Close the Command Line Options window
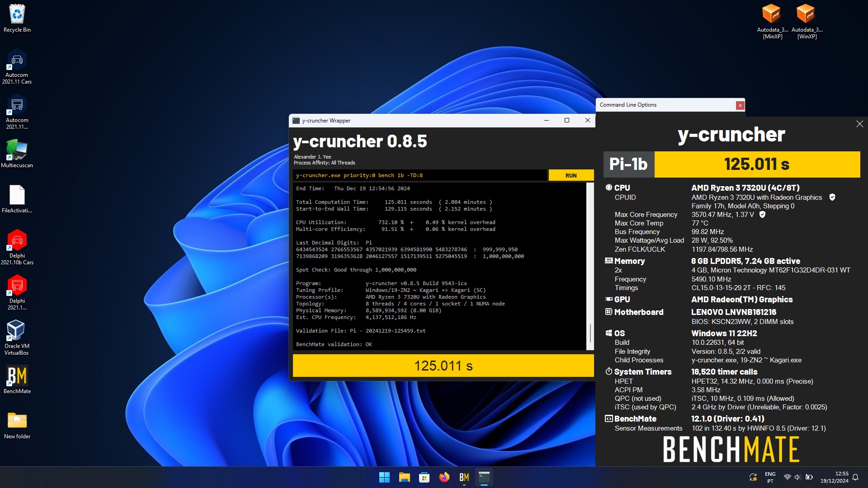Image resolution: width=868 pixels, height=488 pixels. coord(740,105)
